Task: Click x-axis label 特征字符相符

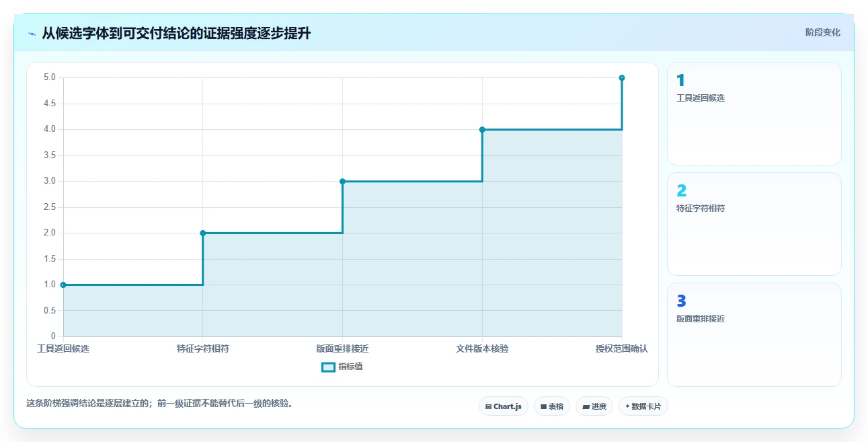Action: (x=203, y=348)
